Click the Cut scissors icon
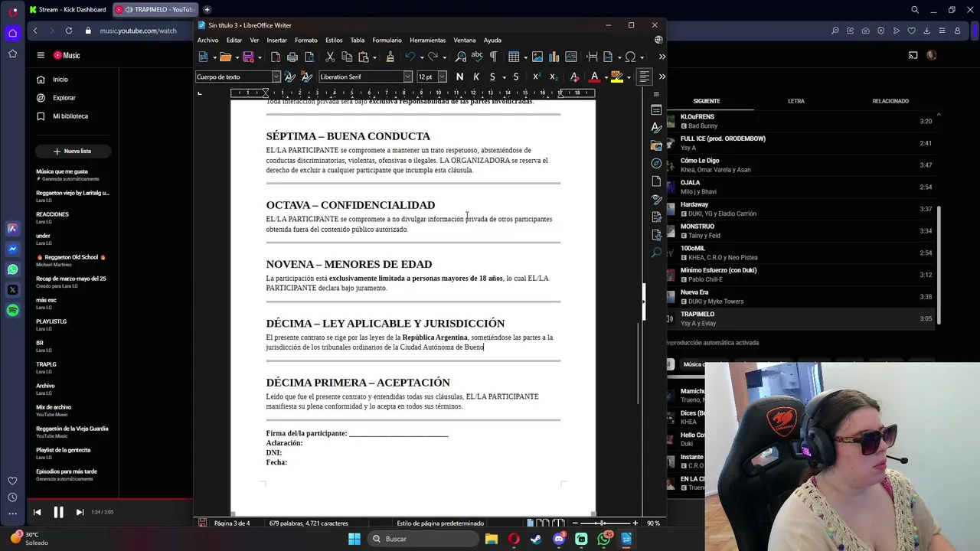The image size is (980, 551). tap(330, 57)
